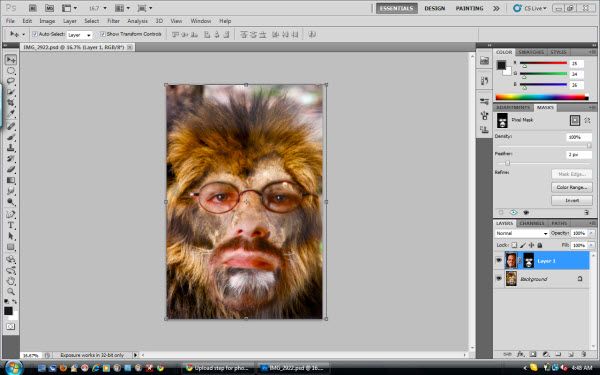Toggle lock all
The width and height of the screenshot is (600, 375).
tap(540, 245)
